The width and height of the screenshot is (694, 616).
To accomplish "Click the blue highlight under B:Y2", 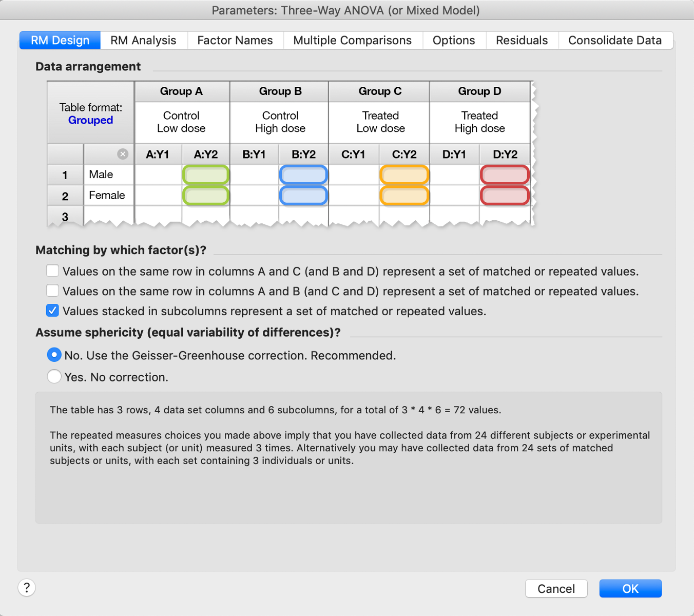I will [x=303, y=175].
